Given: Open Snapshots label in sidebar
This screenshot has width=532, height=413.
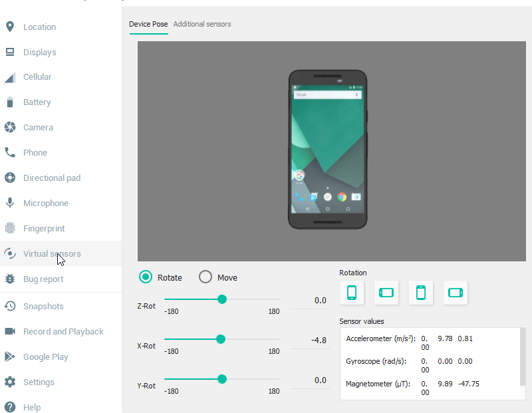Looking at the screenshot, I should pyautogui.click(x=43, y=306).
